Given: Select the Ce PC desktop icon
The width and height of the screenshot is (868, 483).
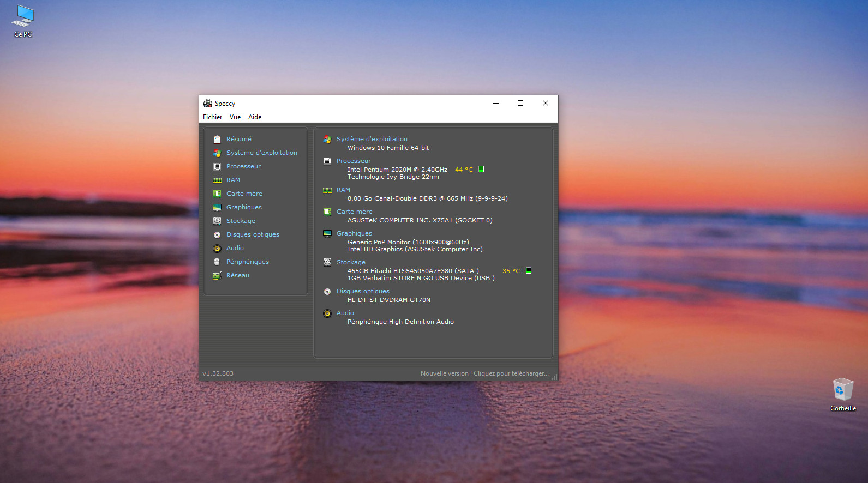Looking at the screenshot, I should [x=23, y=21].
